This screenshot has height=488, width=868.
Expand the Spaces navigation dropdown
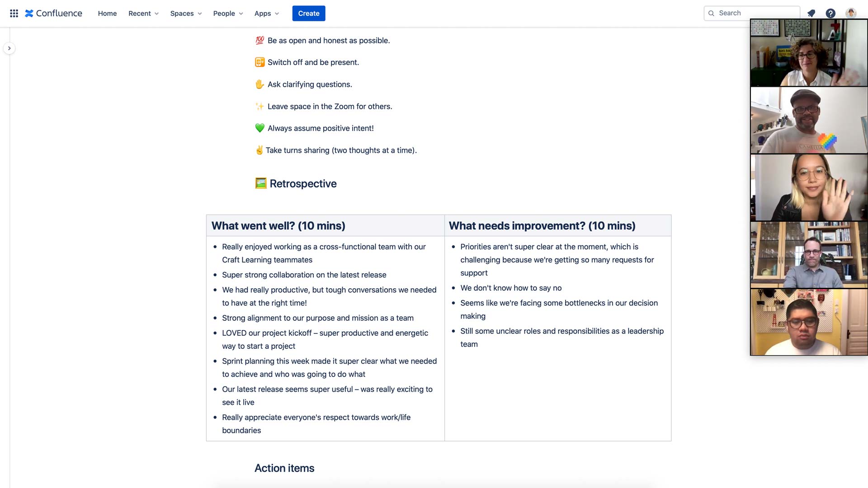pyautogui.click(x=185, y=13)
